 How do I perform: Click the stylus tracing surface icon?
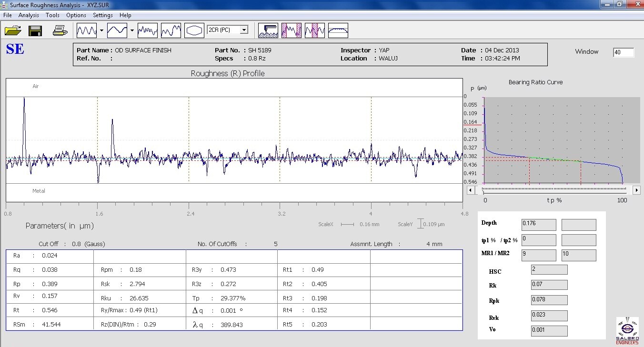pos(268,31)
